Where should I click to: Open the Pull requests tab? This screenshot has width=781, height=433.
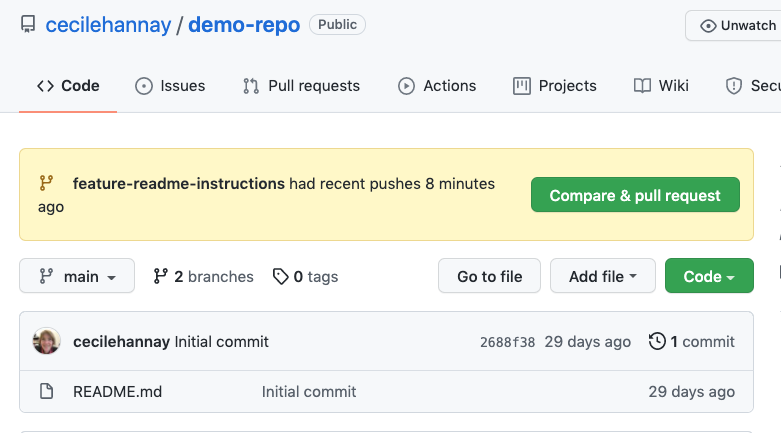[x=301, y=86]
